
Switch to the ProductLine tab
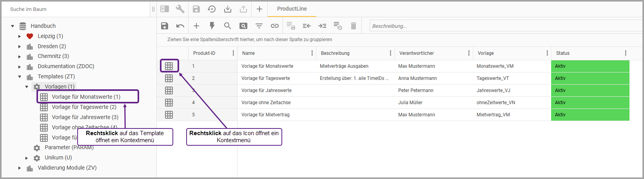[x=292, y=9]
